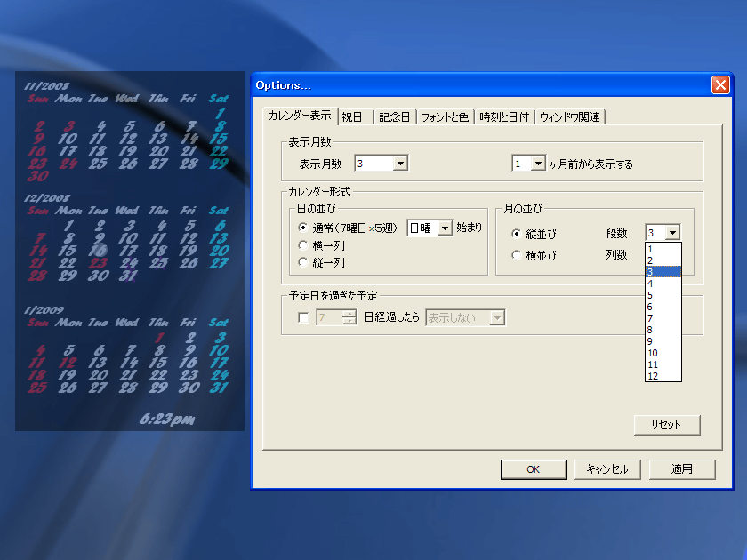The width and height of the screenshot is (747, 560).
Task: Click the 1/2009 month header on calendar
Action: pyautogui.click(x=44, y=310)
